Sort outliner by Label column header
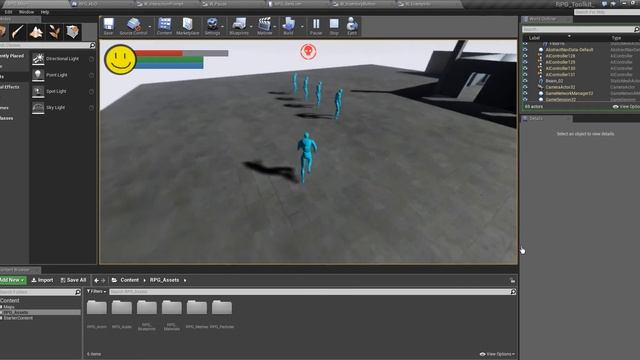This screenshot has height=360, width=640. 534,38
